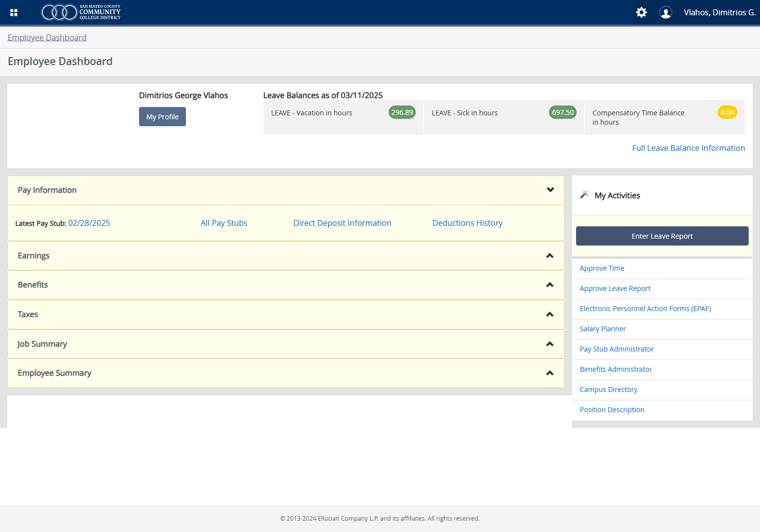Open the apps grid menu icon
This screenshot has height=532, width=760.
14,12
